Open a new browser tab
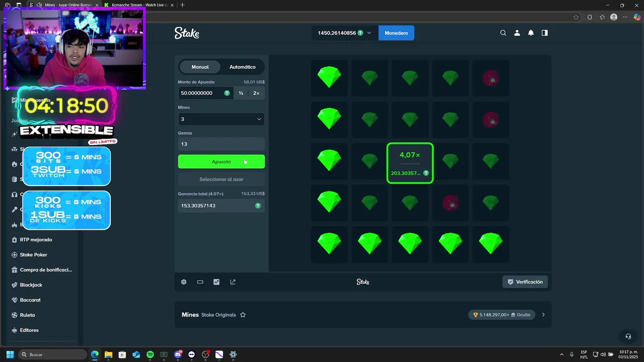Image resolution: width=644 pixels, height=362 pixels. click(x=183, y=5)
